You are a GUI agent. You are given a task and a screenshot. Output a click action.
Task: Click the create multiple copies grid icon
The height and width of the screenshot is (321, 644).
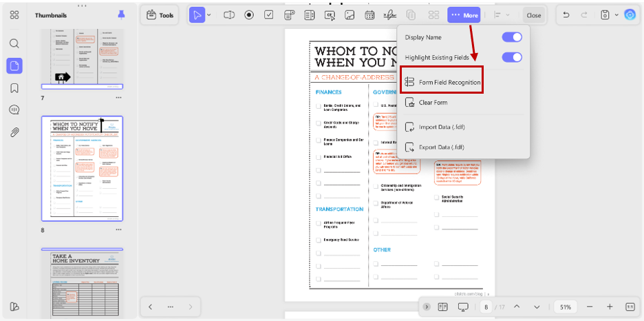(x=433, y=15)
